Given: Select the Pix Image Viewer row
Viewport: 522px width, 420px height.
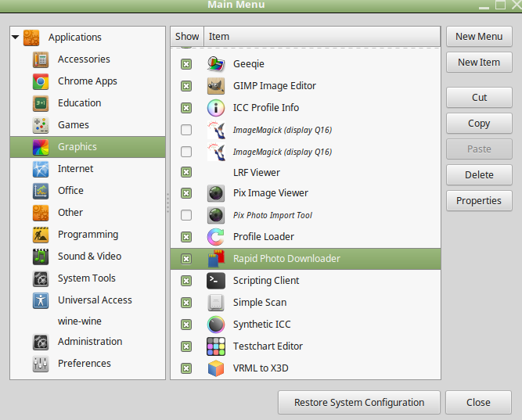Looking at the screenshot, I should (x=271, y=193).
